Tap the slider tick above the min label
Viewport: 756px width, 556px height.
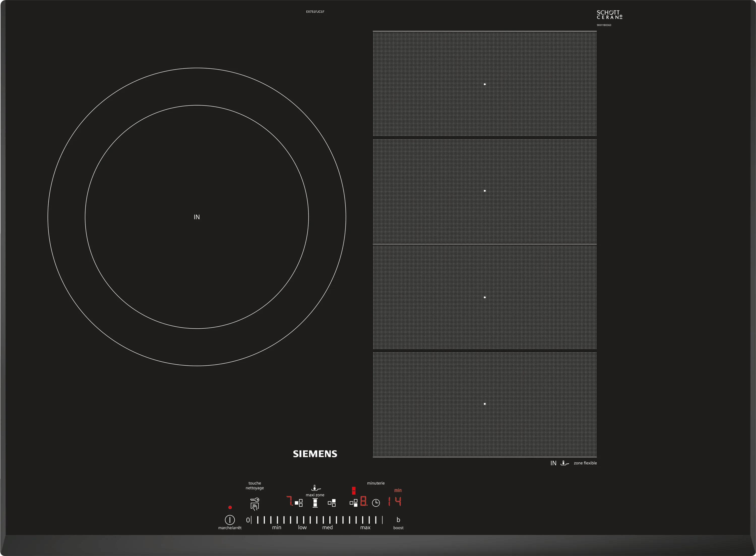tap(277, 520)
